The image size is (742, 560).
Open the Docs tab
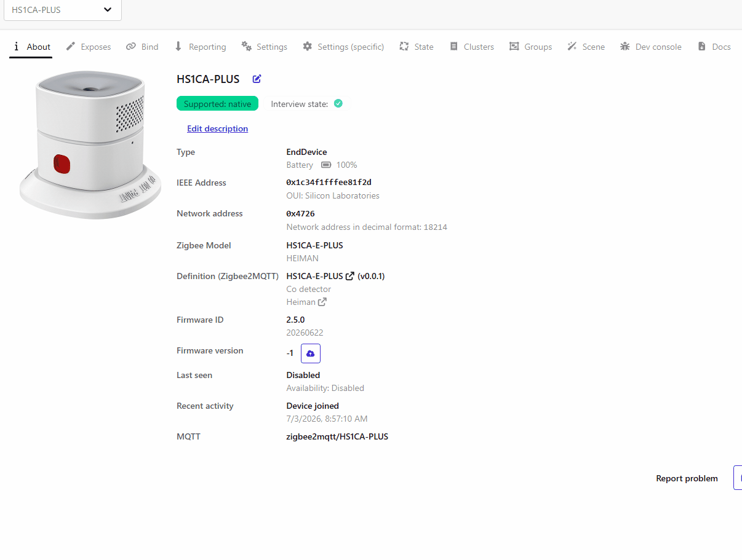714,47
